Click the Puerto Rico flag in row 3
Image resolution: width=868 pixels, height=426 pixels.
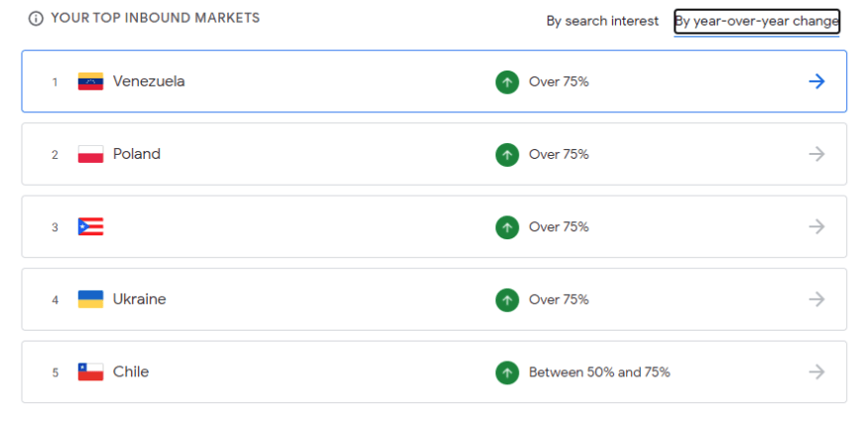91,226
